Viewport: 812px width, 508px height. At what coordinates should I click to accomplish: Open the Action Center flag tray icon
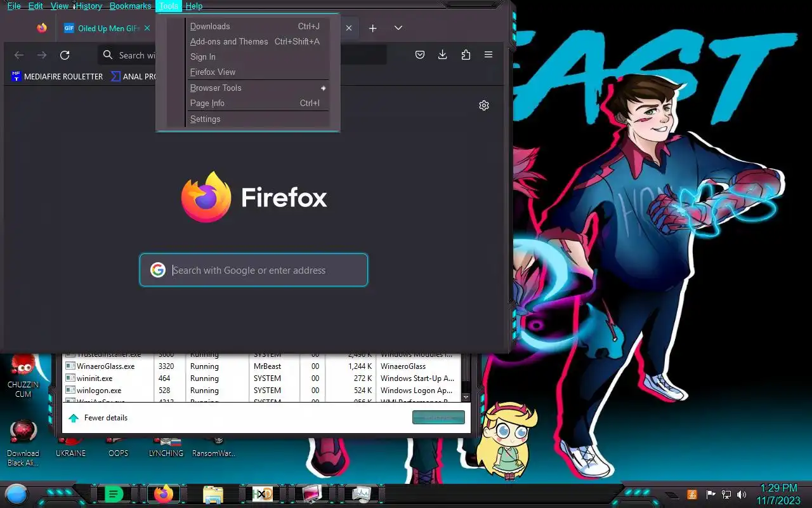coord(710,494)
